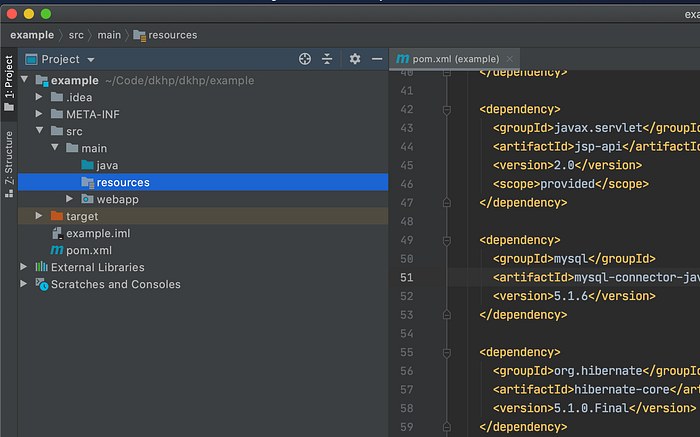
Task: Open the Structure side tab
Action: click(x=9, y=158)
